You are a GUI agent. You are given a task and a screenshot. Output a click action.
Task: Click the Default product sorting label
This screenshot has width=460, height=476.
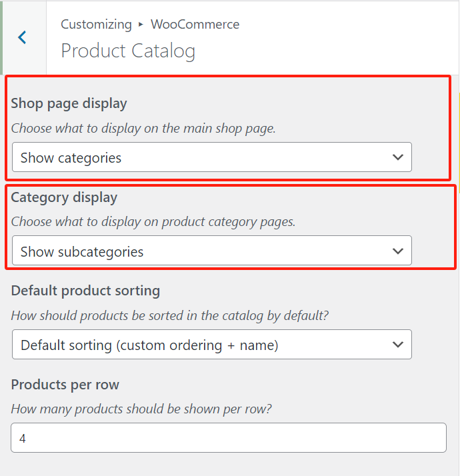(85, 291)
